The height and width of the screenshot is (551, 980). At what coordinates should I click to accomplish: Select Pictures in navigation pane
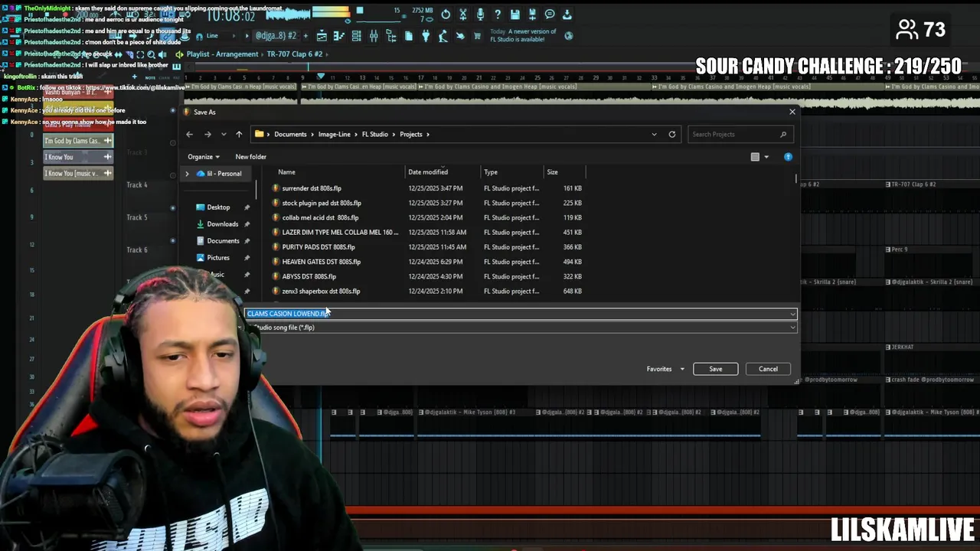coord(218,258)
